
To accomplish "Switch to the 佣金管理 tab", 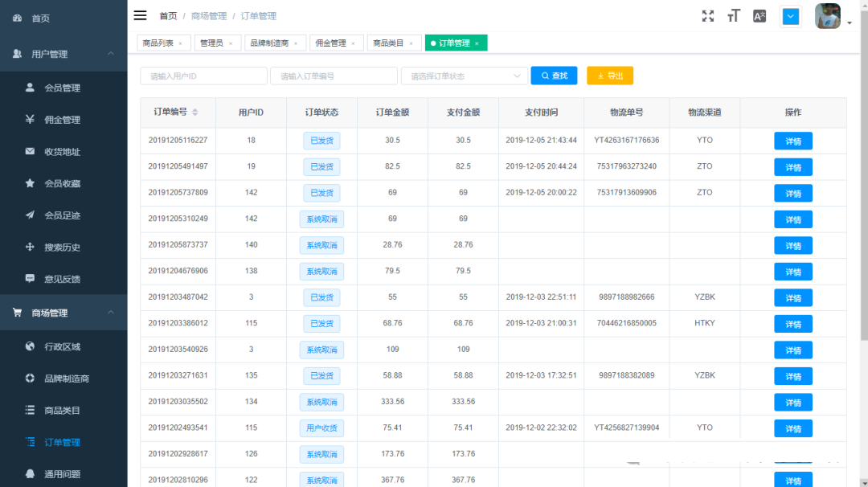I will [x=331, y=43].
